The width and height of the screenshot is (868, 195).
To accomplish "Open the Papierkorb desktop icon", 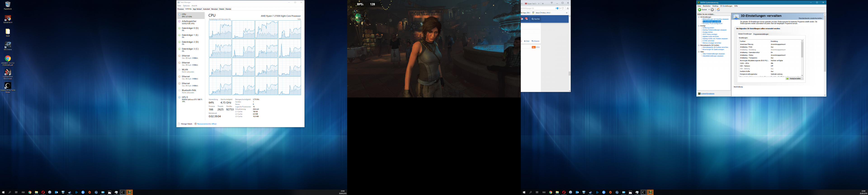I will (x=8, y=6).
